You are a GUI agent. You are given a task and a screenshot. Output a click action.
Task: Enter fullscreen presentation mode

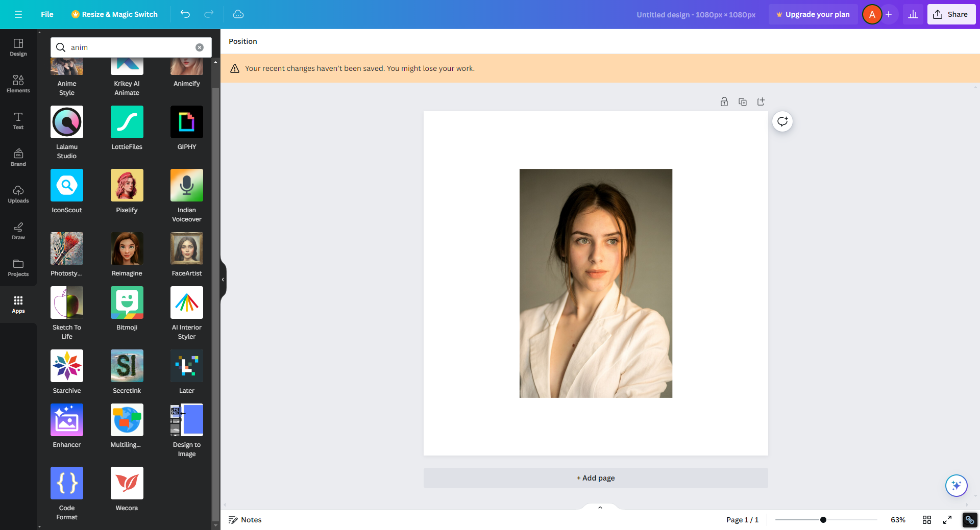(x=948, y=520)
